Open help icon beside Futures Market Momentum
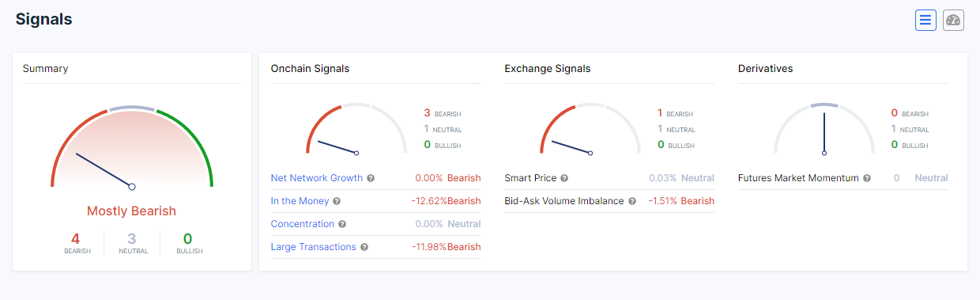980x300 pixels. click(867, 178)
